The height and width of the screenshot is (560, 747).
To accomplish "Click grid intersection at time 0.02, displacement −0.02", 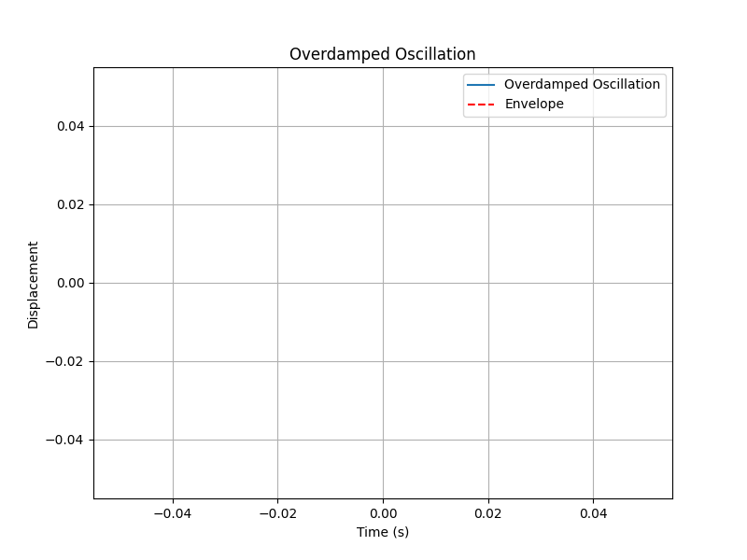I will click(x=487, y=361).
